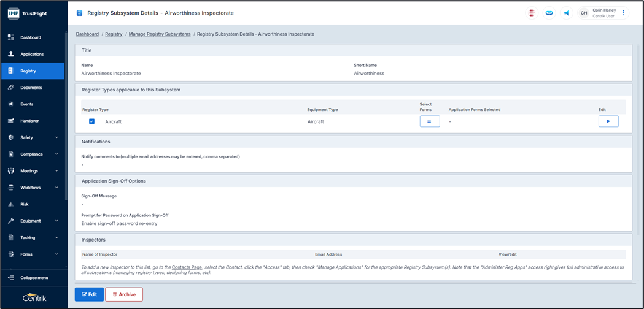Go to Handover in the sidebar
Screen dimensions: 644x309
coord(29,121)
